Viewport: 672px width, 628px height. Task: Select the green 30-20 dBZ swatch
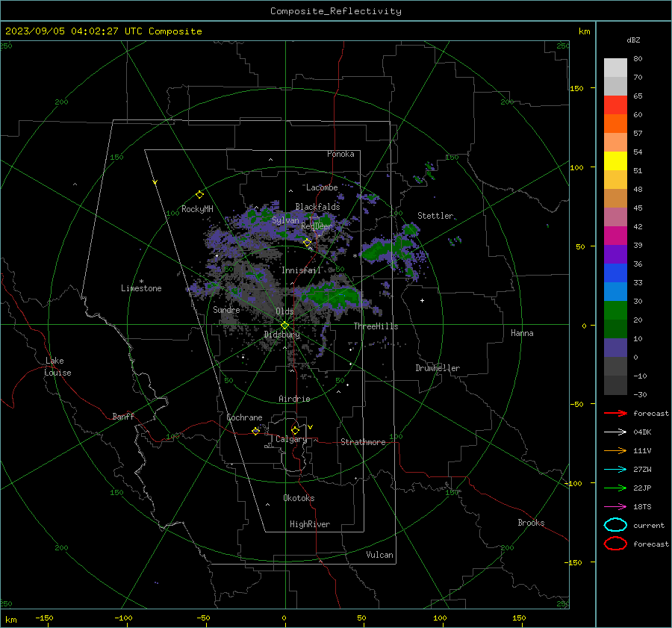click(615, 311)
